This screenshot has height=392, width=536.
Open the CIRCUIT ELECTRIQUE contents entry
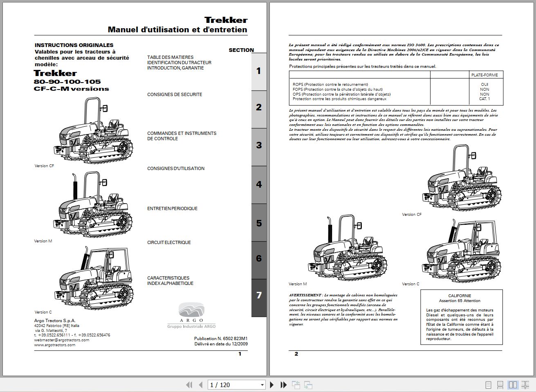169,242
